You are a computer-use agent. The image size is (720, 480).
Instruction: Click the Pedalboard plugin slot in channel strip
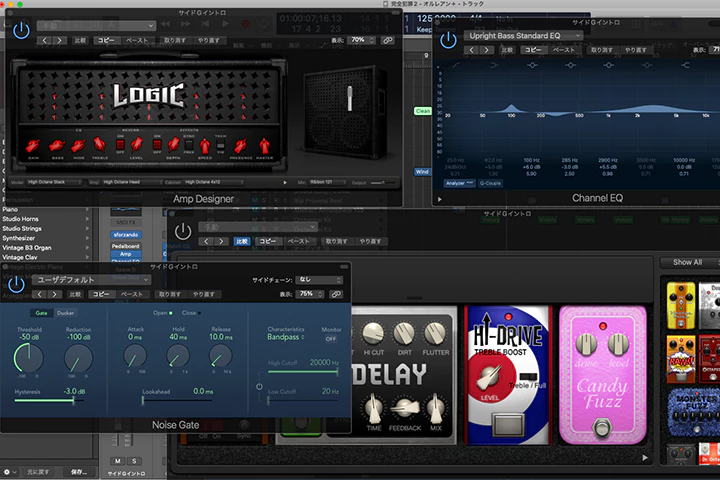[x=125, y=246]
